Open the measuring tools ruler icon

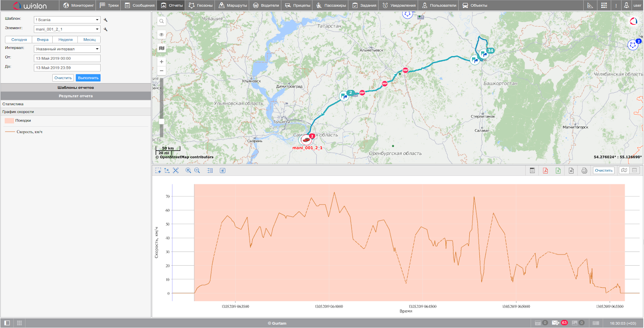(x=590, y=6)
